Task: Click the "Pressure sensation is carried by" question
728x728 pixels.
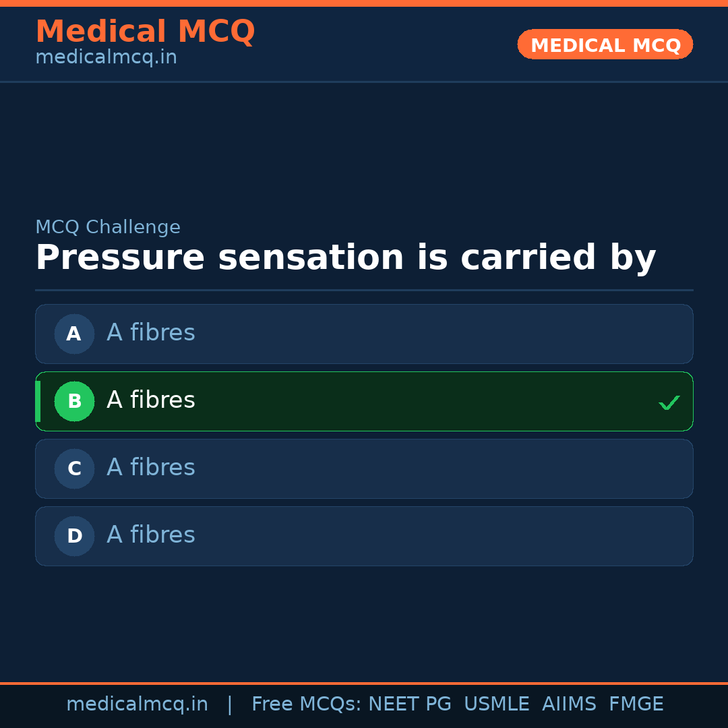Action: click(345, 258)
